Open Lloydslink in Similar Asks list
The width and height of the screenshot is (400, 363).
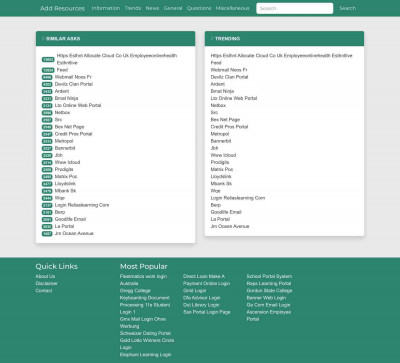click(x=65, y=184)
